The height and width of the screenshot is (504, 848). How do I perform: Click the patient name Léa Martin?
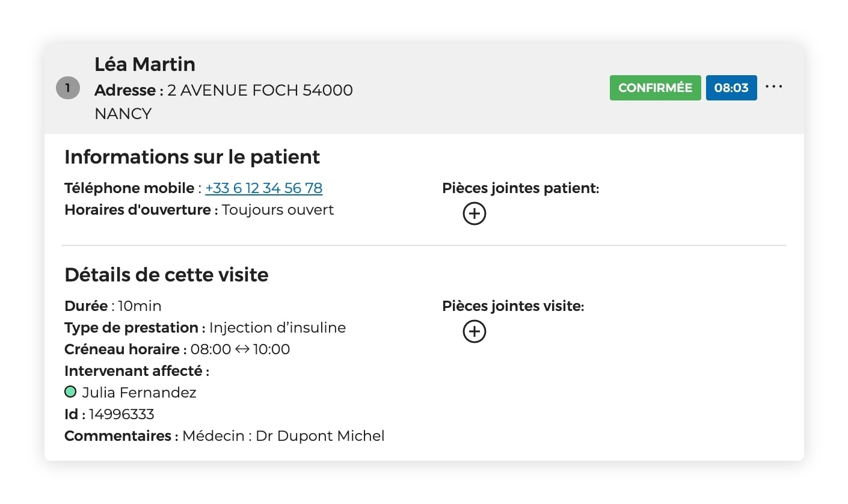point(144,64)
